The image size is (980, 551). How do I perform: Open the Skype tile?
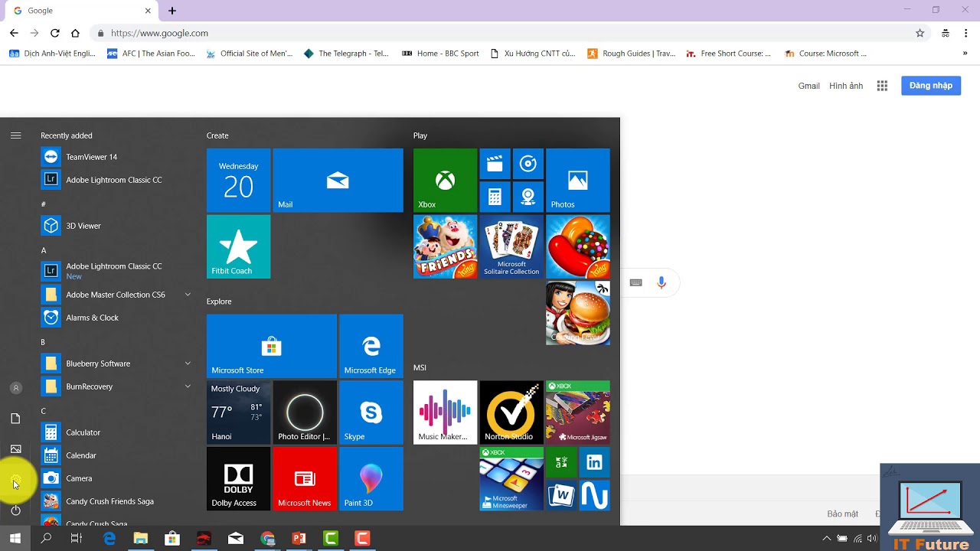[371, 412]
